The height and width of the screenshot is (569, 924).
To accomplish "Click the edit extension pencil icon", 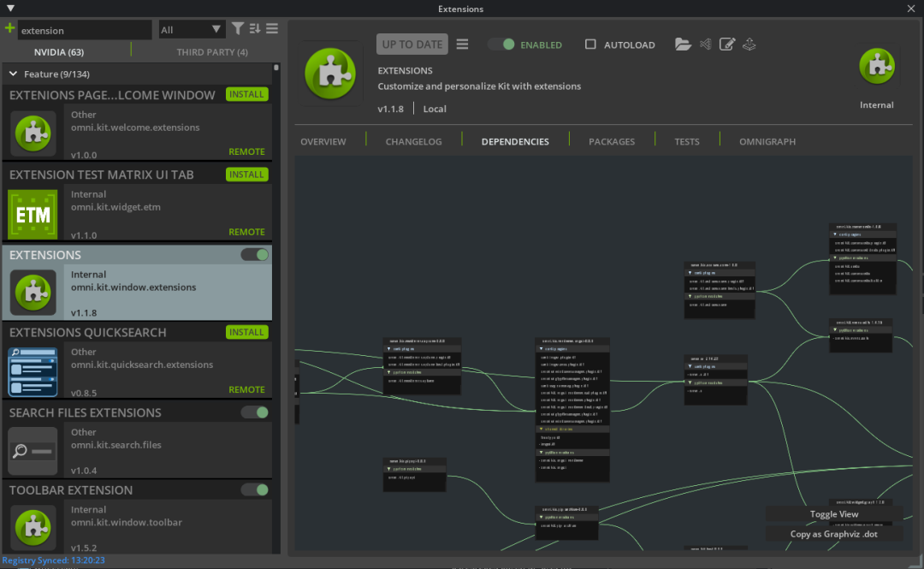I will [727, 44].
